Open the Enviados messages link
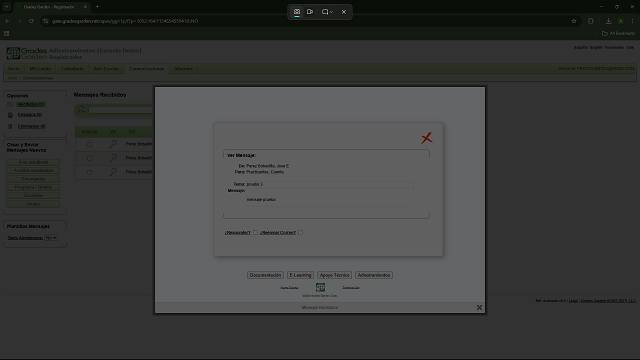 click(x=30, y=115)
